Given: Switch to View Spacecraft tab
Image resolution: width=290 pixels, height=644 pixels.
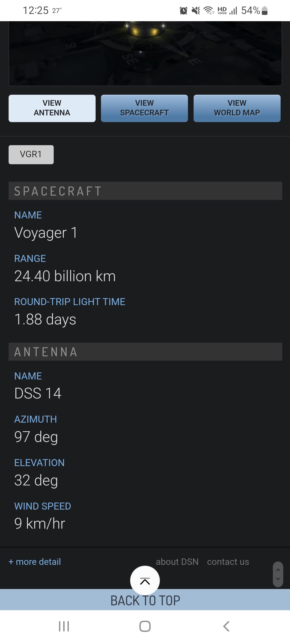Looking at the screenshot, I should click(x=144, y=108).
